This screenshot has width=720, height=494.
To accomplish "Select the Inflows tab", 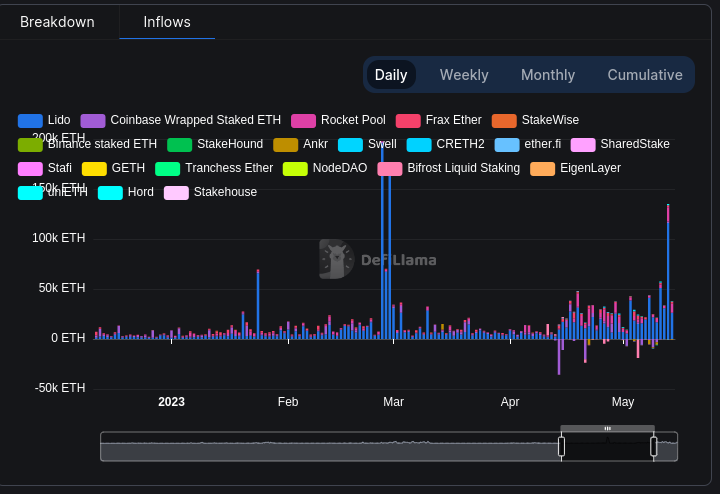I will [x=167, y=22].
